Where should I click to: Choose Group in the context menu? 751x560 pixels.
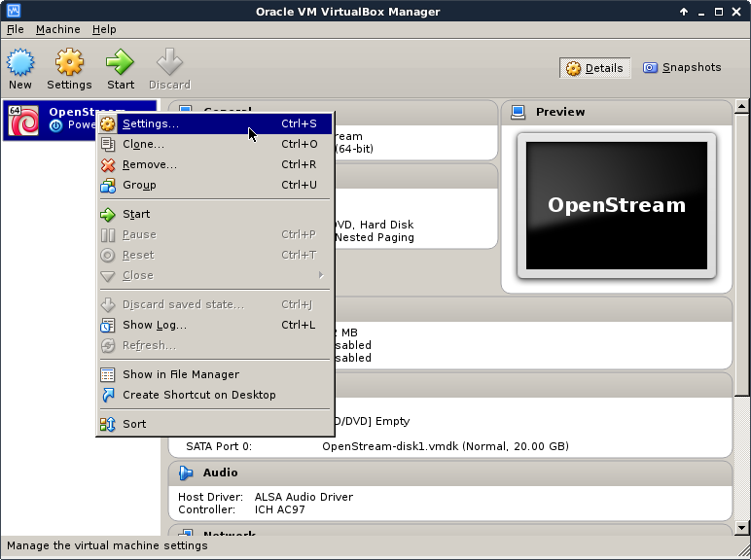click(215, 186)
